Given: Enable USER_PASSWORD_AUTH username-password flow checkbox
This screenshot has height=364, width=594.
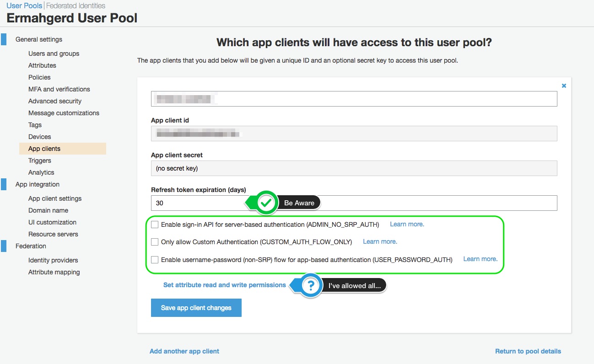Looking at the screenshot, I should point(155,260).
